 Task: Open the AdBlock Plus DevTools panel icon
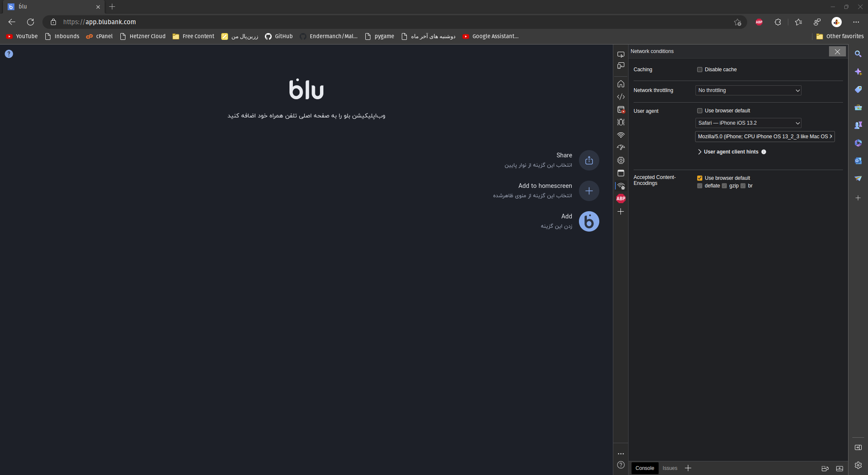(x=621, y=198)
